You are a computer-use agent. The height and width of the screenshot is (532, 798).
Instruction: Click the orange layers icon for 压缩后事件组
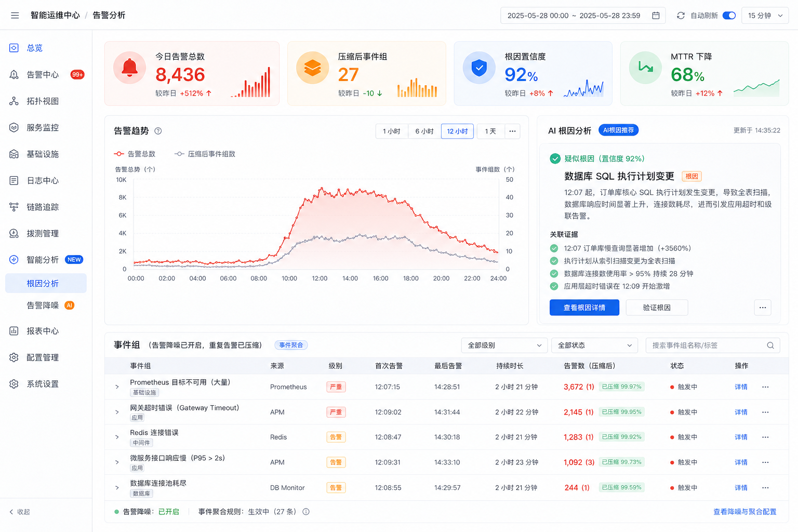click(x=312, y=68)
